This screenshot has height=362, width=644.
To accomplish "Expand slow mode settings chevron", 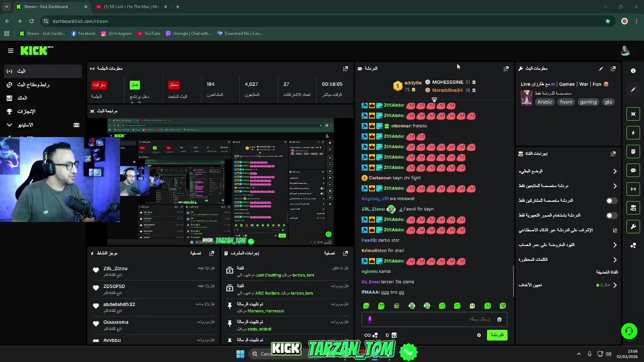I will click(x=615, y=171).
